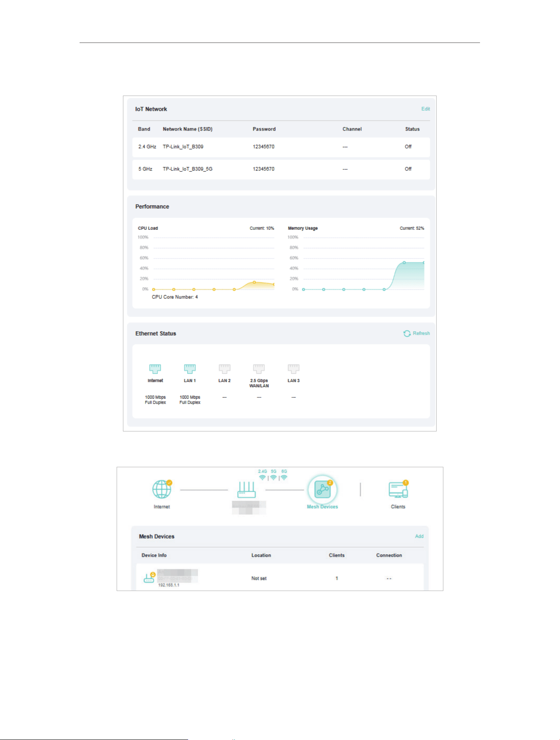Click the password in the 5 GHz row

[264, 169]
